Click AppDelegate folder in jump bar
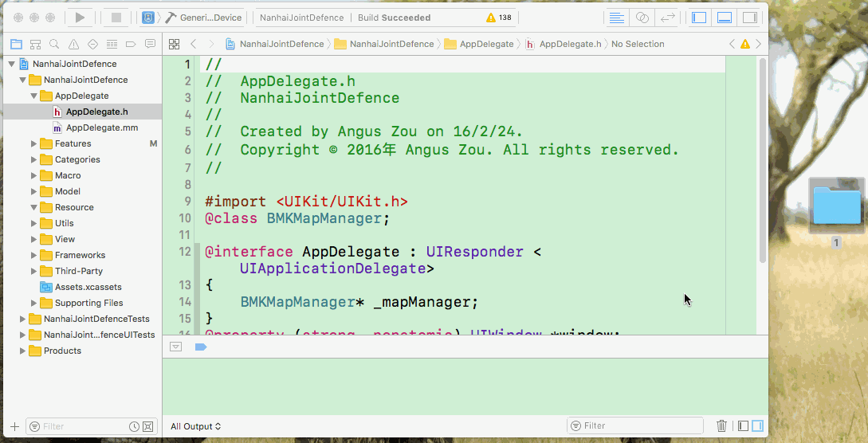868x443 pixels. [x=479, y=44]
